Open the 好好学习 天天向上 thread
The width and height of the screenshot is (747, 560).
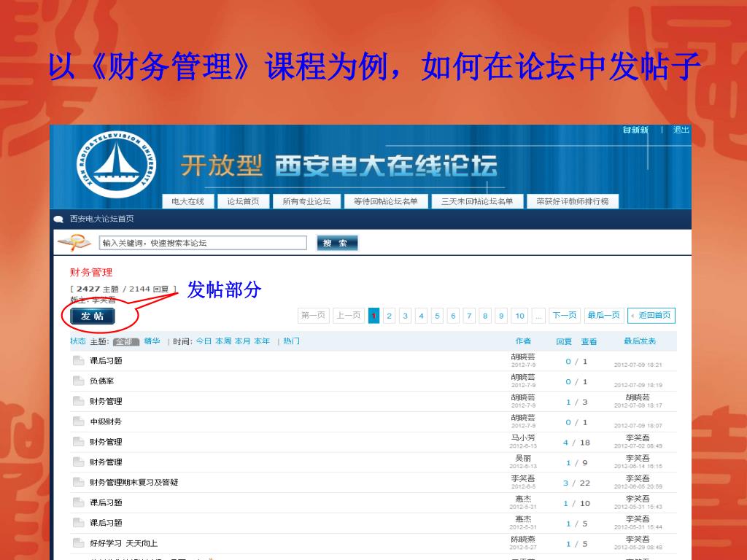coord(124,543)
